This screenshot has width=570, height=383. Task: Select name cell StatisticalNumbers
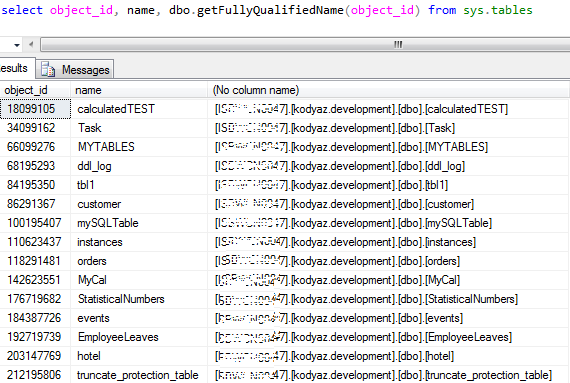coord(139,299)
